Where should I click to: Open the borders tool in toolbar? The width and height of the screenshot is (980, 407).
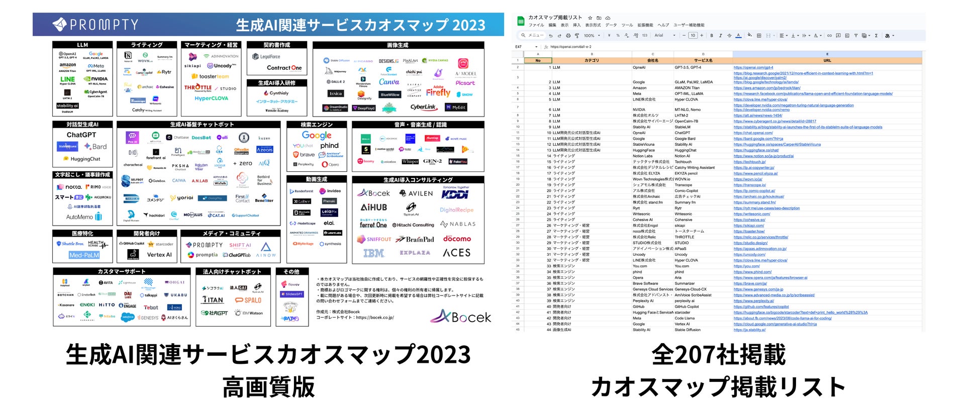tap(759, 36)
